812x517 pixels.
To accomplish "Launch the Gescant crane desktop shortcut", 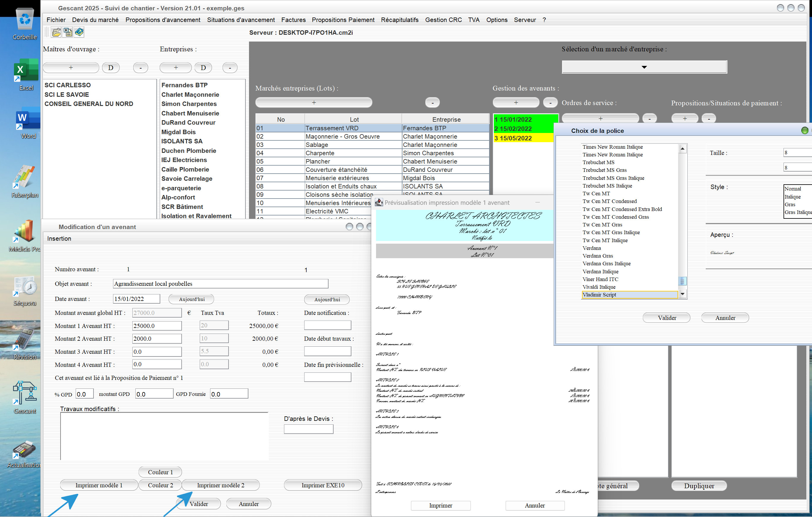I will pyautogui.click(x=25, y=398).
